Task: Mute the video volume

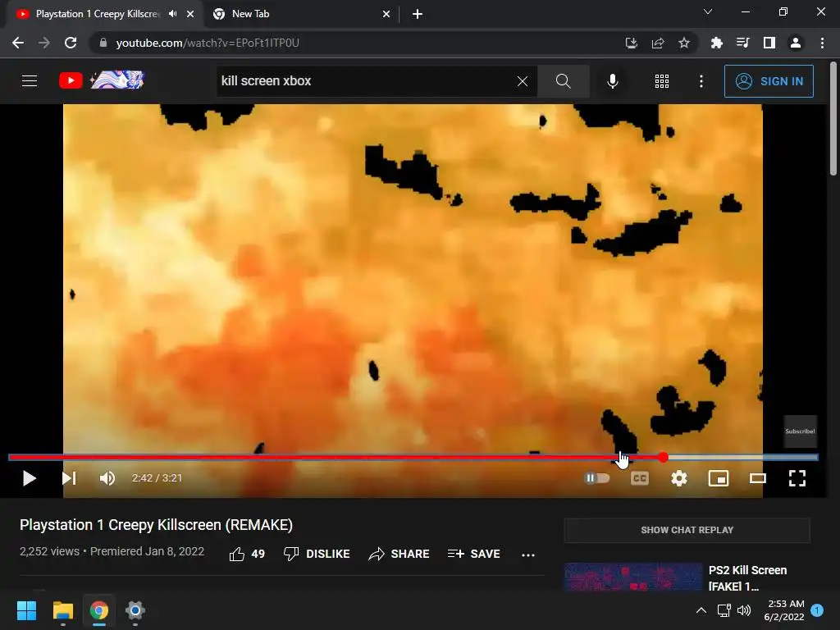Action: pos(107,478)
